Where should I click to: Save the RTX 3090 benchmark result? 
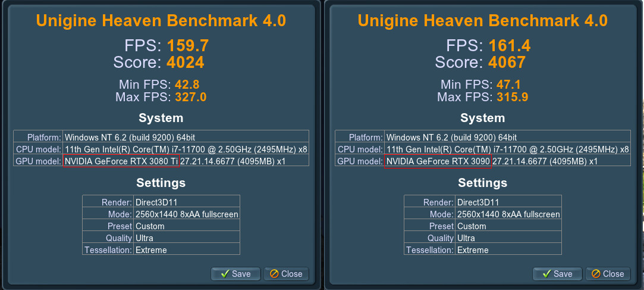(x=557, y=274)
